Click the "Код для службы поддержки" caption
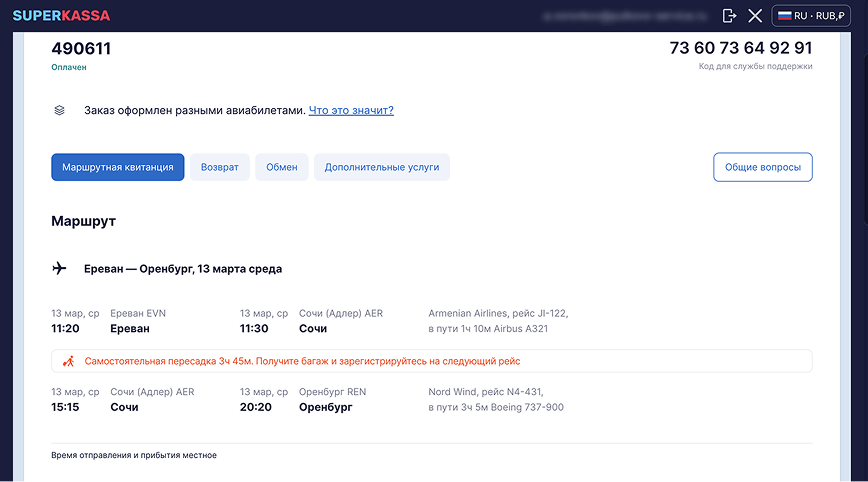The width and height of the screenshot is (868, 482). [756, 66]
